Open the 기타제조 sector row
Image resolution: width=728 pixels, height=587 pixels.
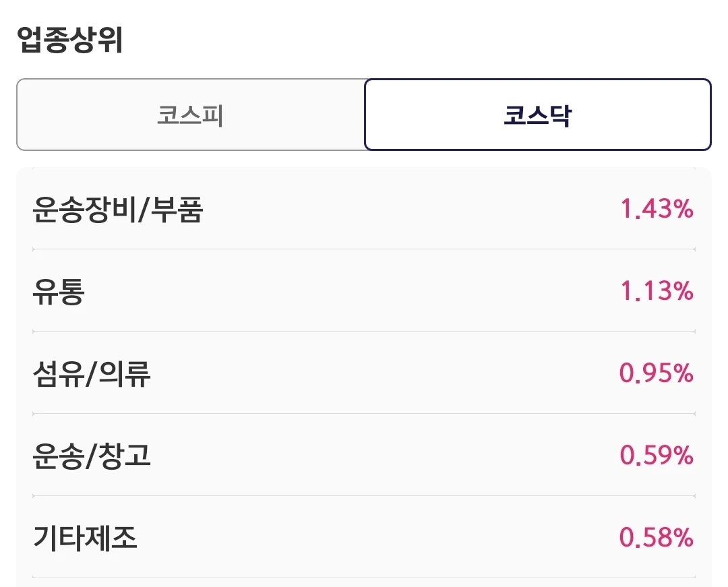tap(363, 537)
